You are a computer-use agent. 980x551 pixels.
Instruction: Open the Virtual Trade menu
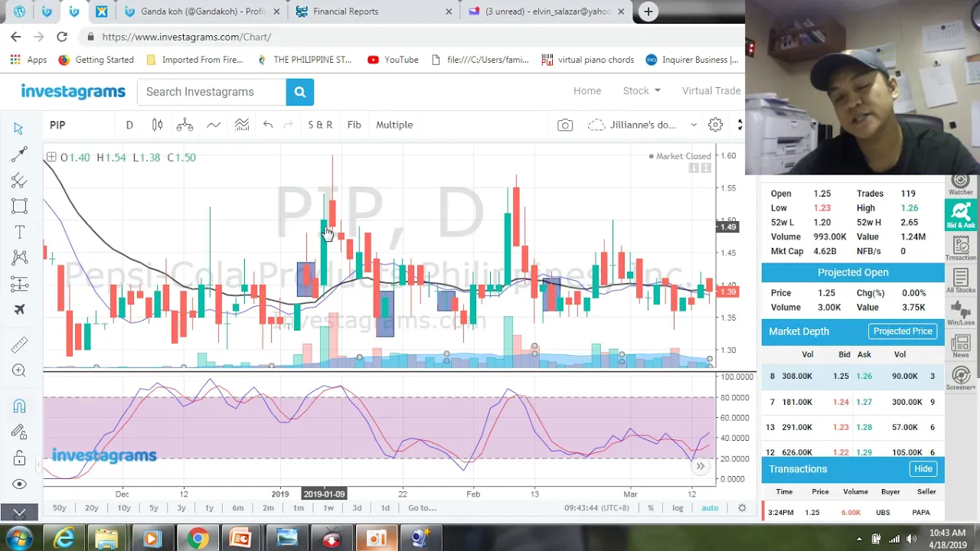(711, 90)
